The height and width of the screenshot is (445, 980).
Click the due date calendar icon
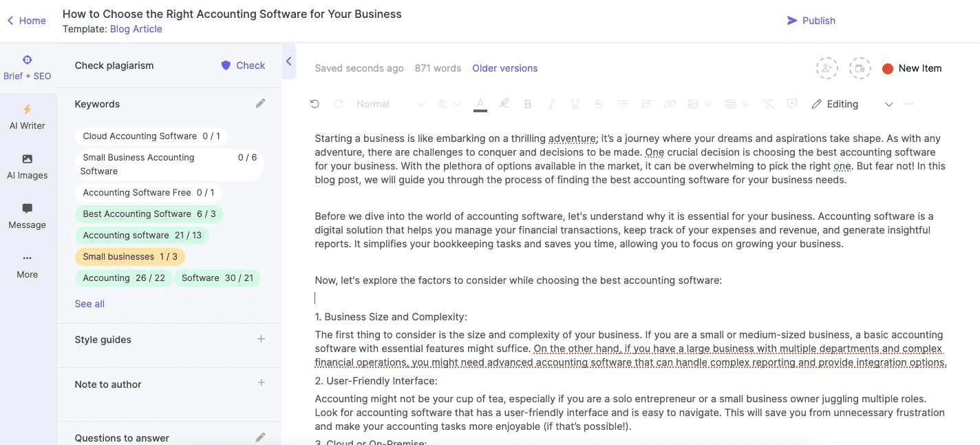[x=860, y=68]
